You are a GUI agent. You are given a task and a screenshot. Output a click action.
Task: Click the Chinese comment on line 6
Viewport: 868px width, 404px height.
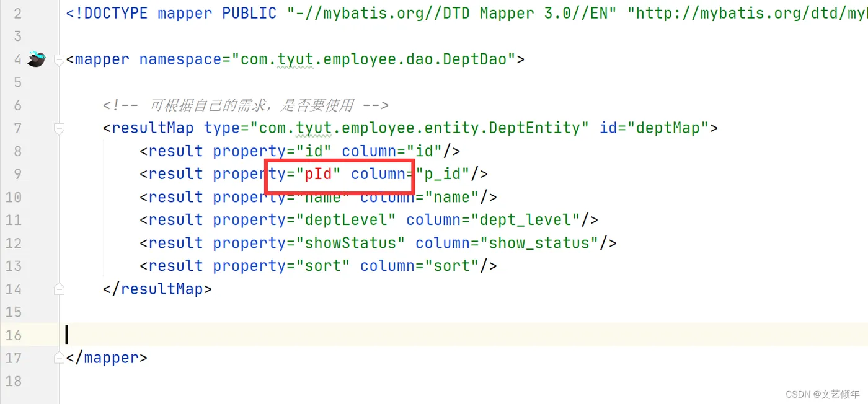[x=246, y=105]
